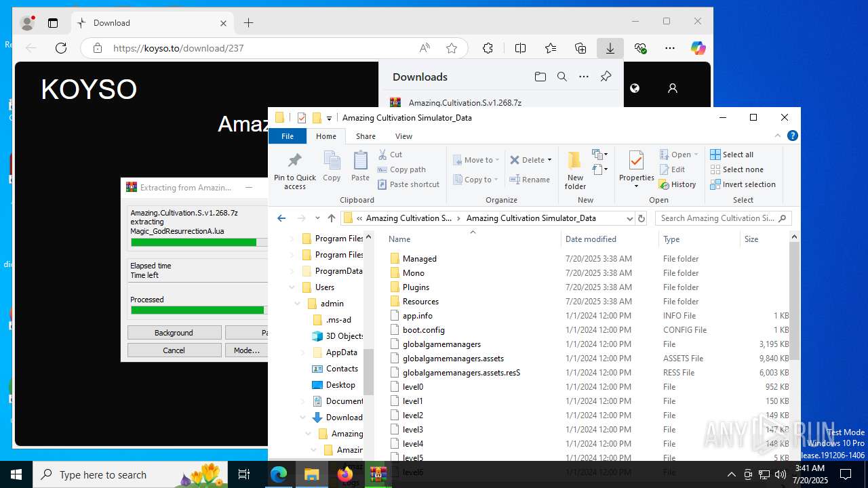The height and width of the screenshot is (488, 868).
Task: Click the file extraction progress bar
Action: tap(199, 242)
